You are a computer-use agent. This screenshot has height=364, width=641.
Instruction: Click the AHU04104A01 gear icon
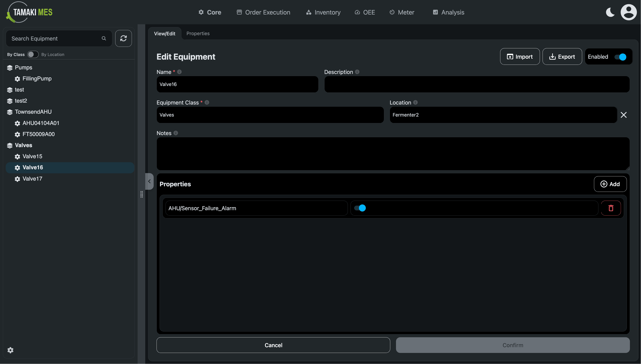(17, 123)
